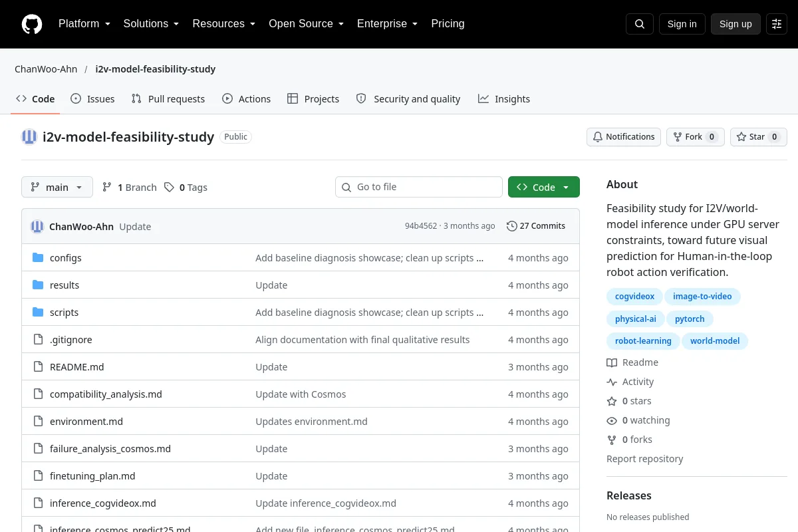Open the world-model topic tag
This screenshot has height=532, width=798.
point(715,341)
